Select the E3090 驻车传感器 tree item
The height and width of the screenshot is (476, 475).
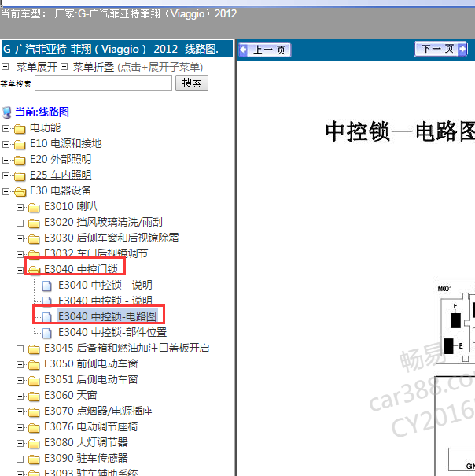pyautogui.click(x=86, y=458)
